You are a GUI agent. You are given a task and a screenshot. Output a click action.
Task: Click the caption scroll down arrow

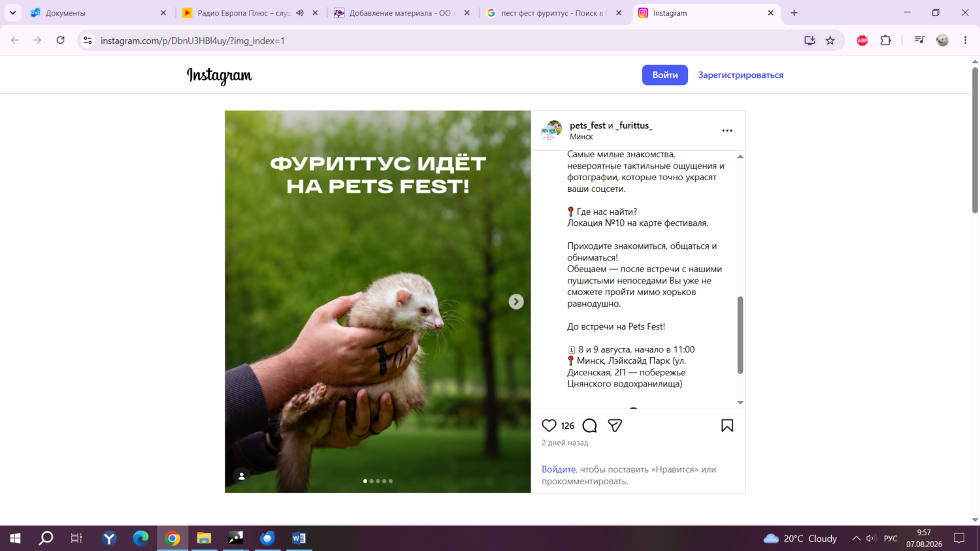click(740, 403)
